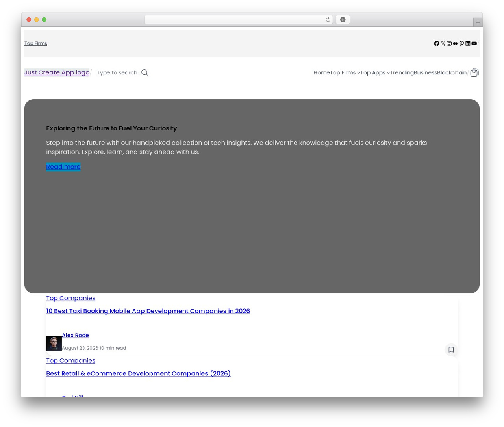Click the browser downloads button
Screen dimensions: 504x427
343,20
